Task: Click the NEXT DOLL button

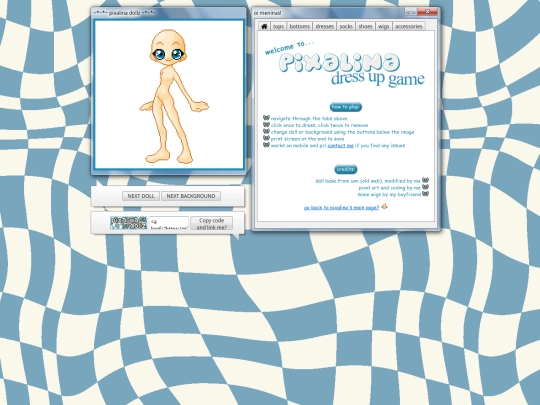Action: point(141,196)
